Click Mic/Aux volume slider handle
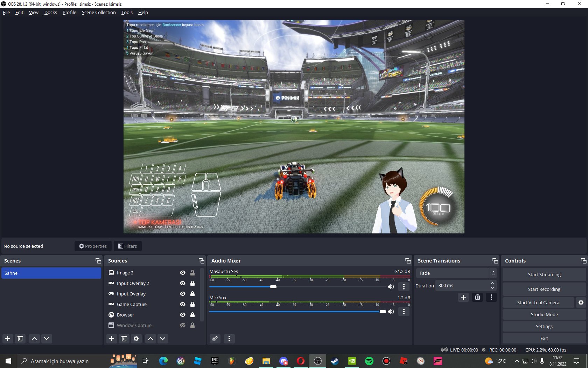The height and width of the screenshot is (368, 588). tap(383, 312)
